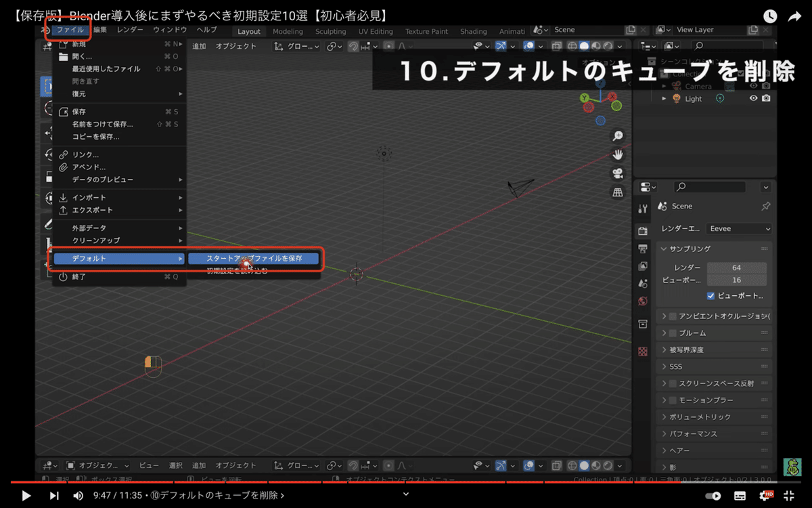Open View Layer properties tab icon
The height and width of the screenshot is (508, 812).
tap(643, 266)
